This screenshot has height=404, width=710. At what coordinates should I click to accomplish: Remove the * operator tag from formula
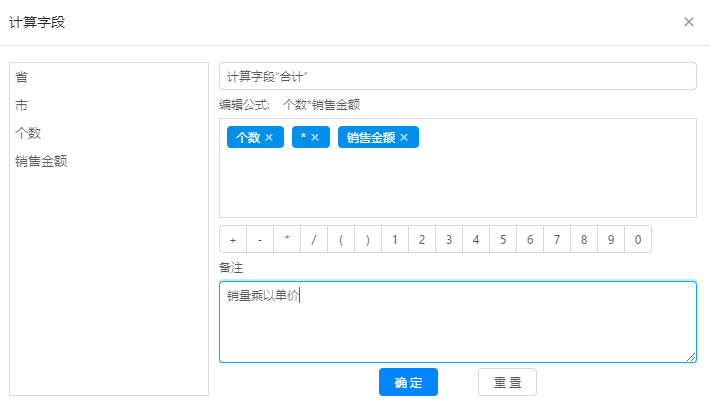tap(314, 138)
